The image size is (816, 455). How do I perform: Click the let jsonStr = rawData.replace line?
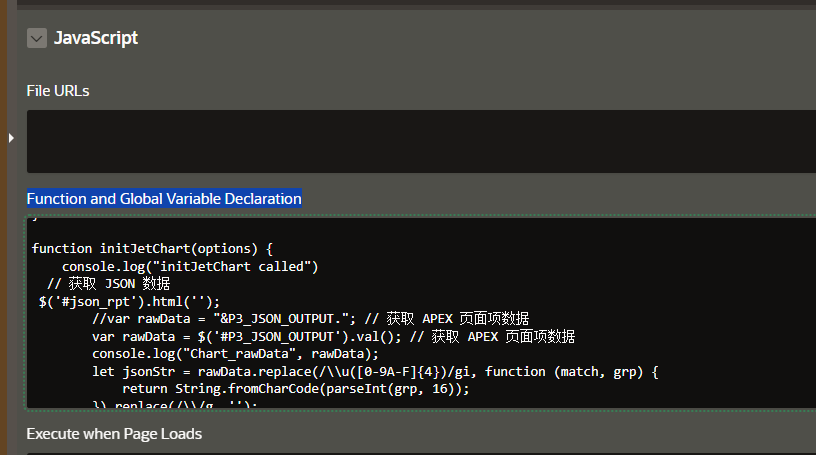point(375,371)
